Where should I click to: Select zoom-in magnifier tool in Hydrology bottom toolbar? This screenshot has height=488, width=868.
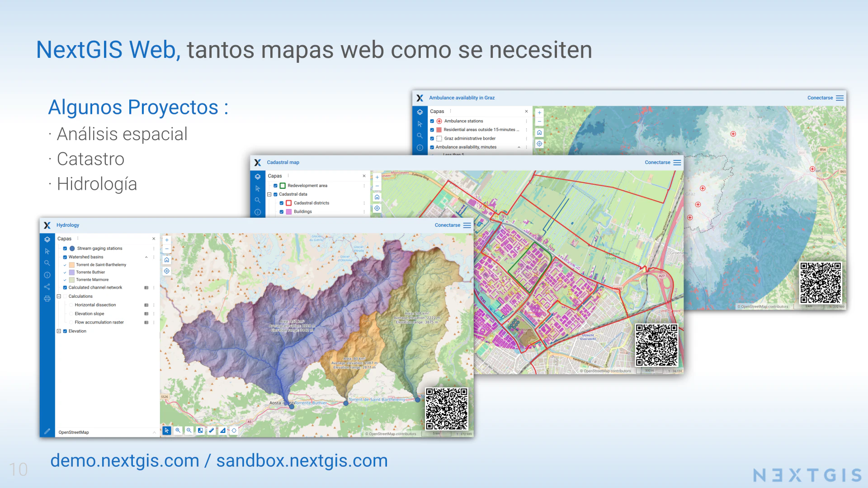pos(178,431)
